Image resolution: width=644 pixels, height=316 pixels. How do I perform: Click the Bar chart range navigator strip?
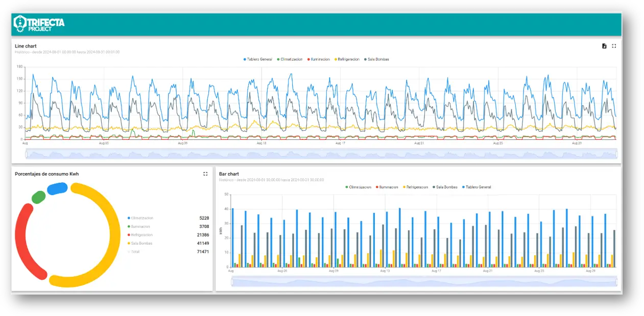(424, 281)
